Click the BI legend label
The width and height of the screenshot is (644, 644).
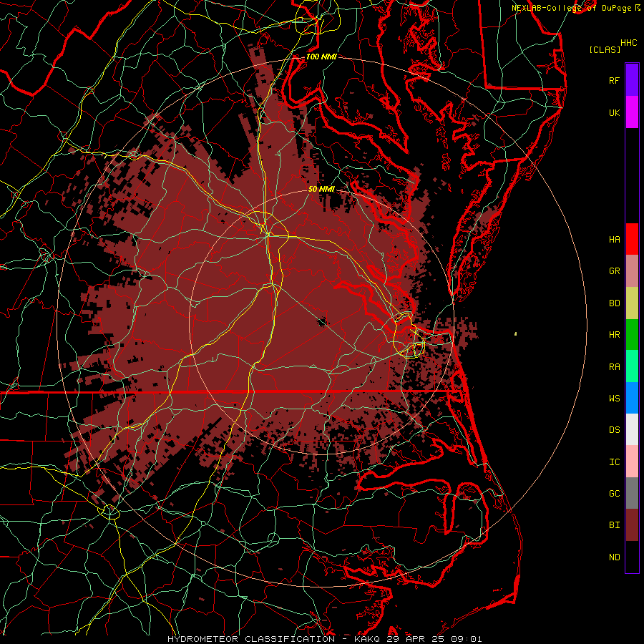point(614,525)
